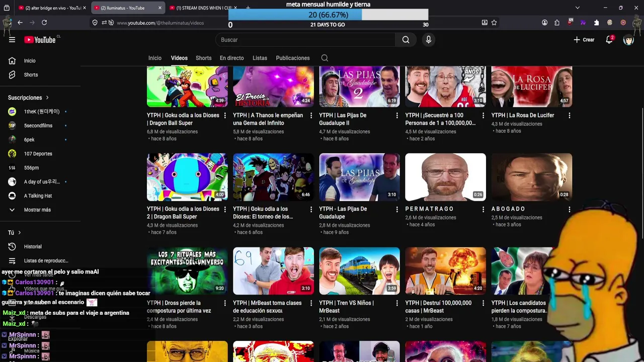The height and width of the screenshot is (362, 644).
Task: Open options for Thanos Gema del Infinito video
Action: [311, 116]
